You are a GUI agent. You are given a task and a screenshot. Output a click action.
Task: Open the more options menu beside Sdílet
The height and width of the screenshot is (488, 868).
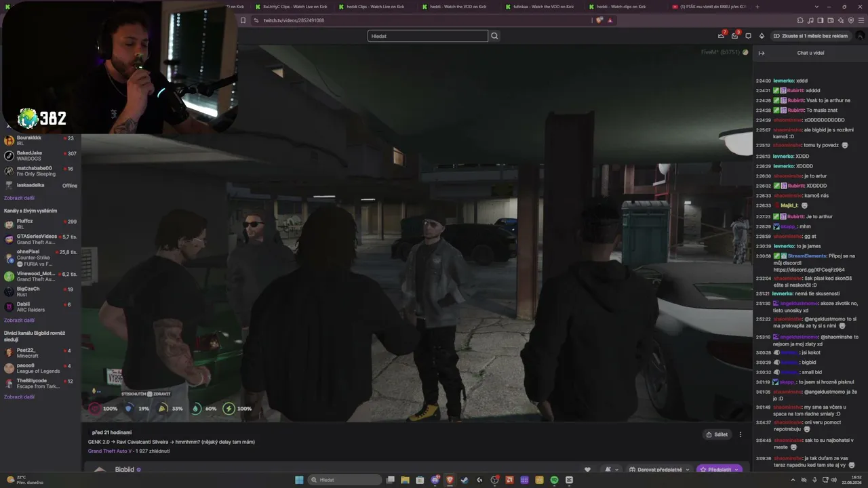coord(741,434)
